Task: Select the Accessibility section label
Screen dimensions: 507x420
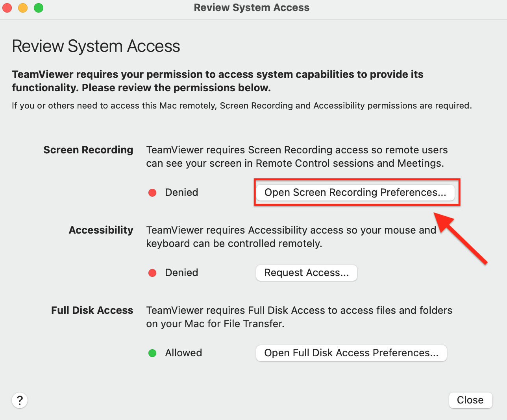Action: click(101, 230)
